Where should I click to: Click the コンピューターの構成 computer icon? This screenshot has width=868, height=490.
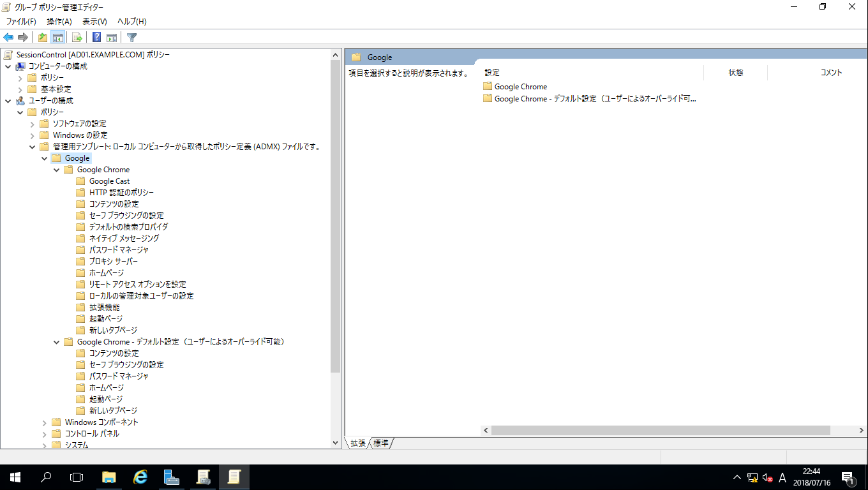(20, 66)
